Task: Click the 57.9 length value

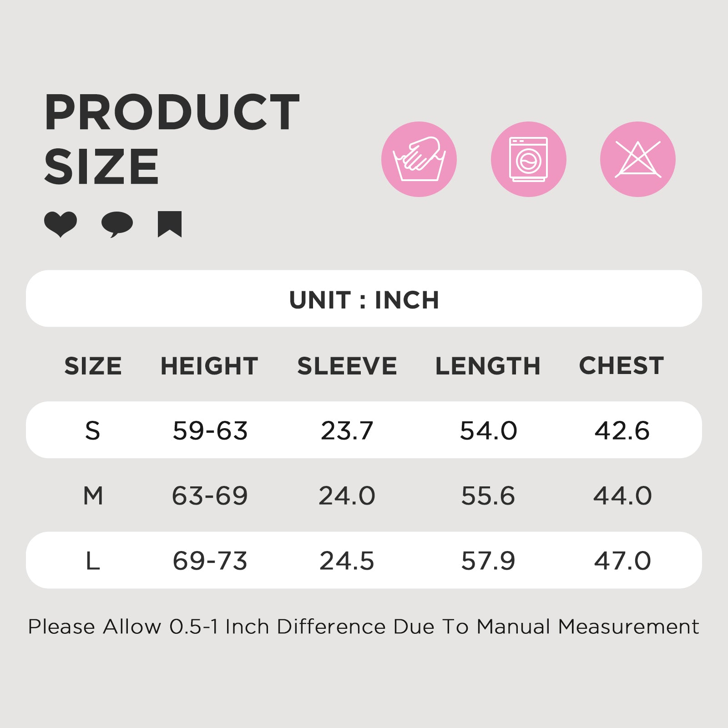Action: (x=488, y=561)
